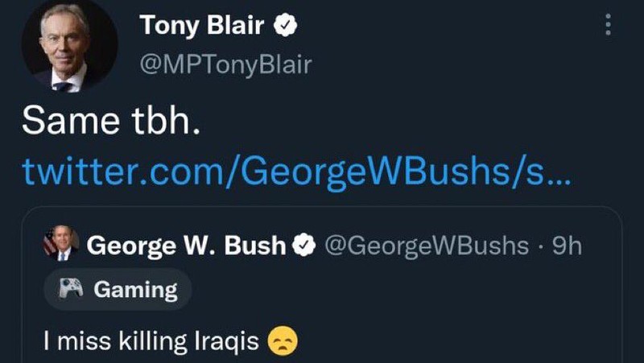Click the 9h timestamp on quoted tweet

click(563, 245)
